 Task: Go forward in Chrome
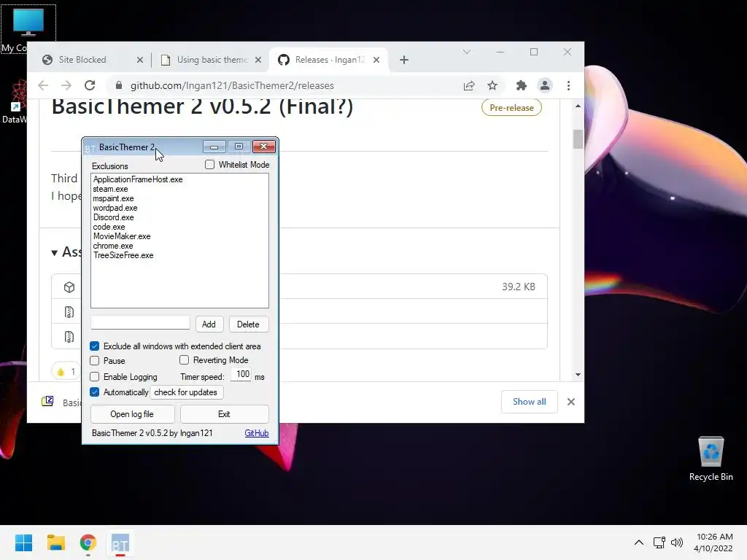coord(66,86)
